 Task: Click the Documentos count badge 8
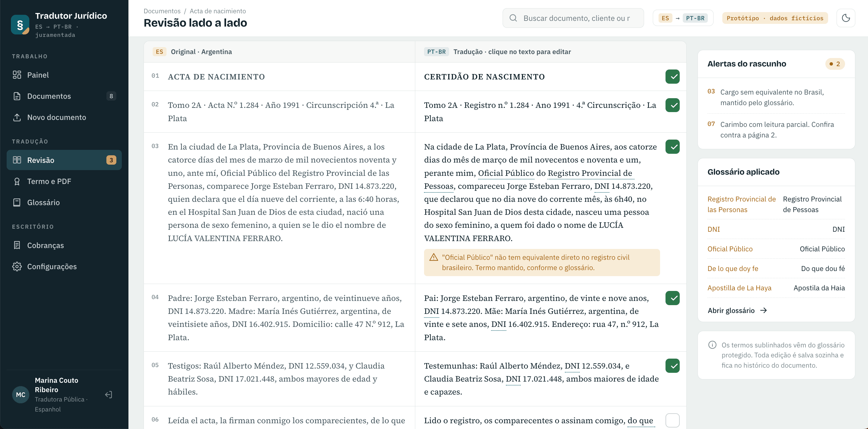click(111, 96)
